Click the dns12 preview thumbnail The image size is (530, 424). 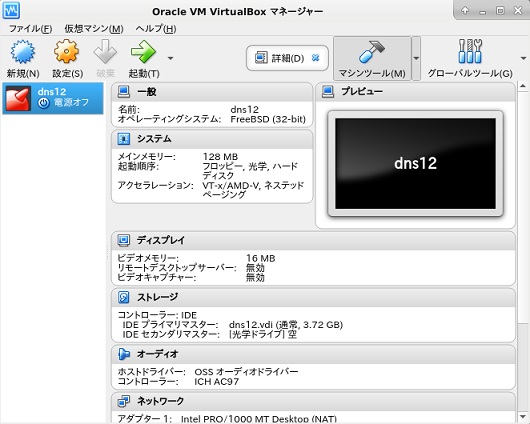(x=415, y=163)
